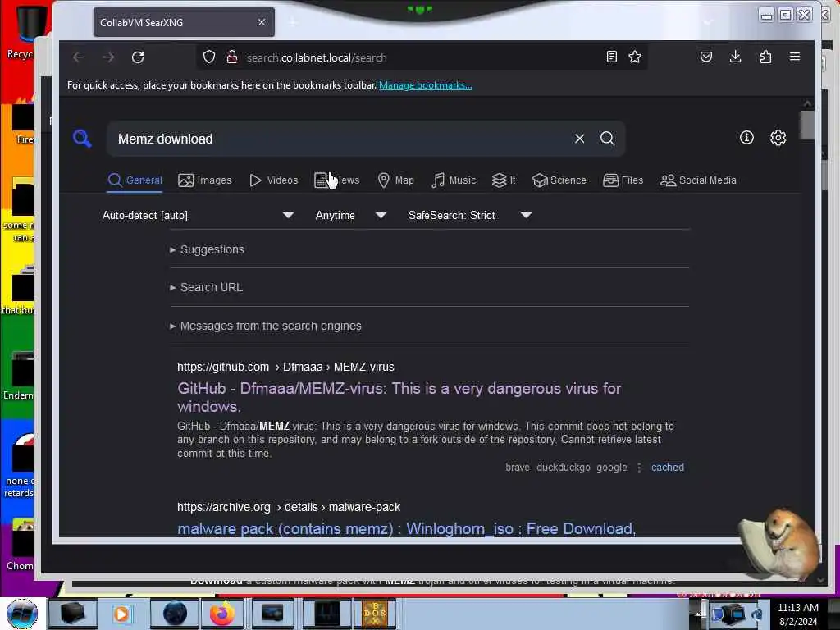
Task: Switch to Map search category
Action: click(x=396, y=180)
